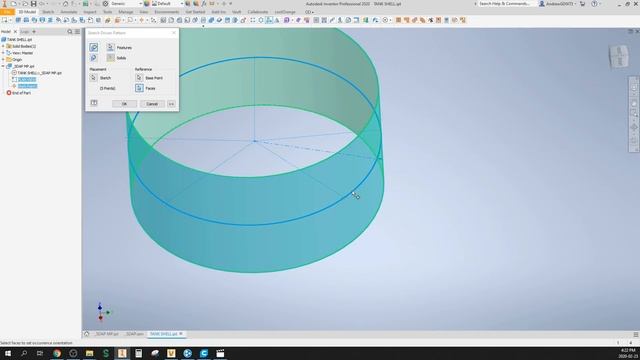Viewport: 640px width, 360px height.
Task: Switch to the Sketch ribbon tab
Action: tap(48, 12)
